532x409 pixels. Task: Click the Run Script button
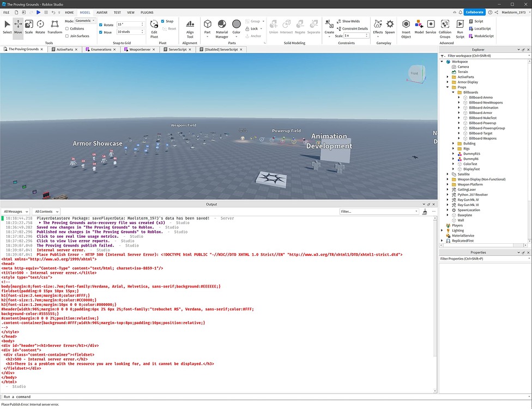point(460,29)
